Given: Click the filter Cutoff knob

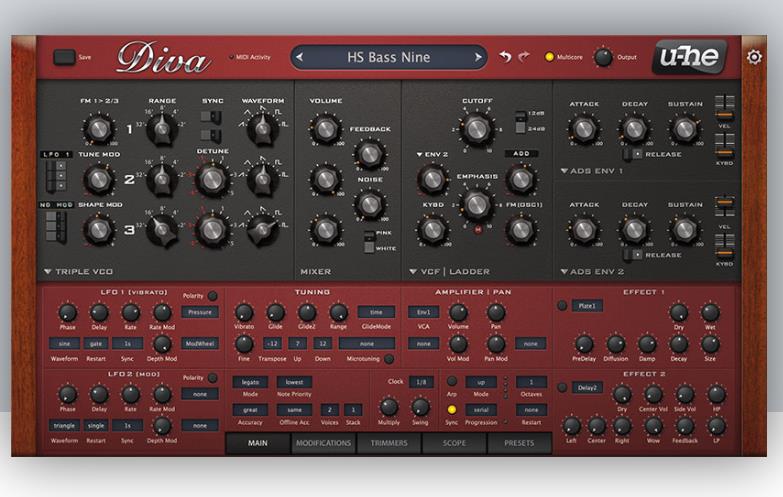Looking at the screenshot, I should pos(476,129).
